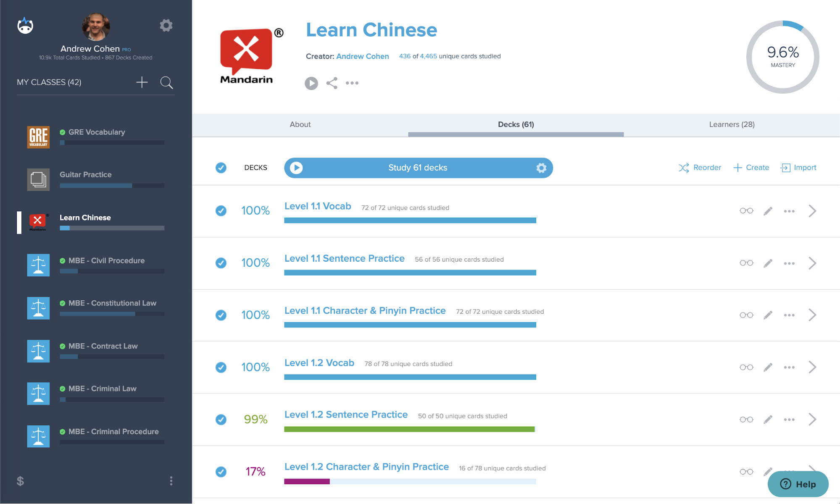
Task: Switch to the About tab
Action: (x=300, y=125)
